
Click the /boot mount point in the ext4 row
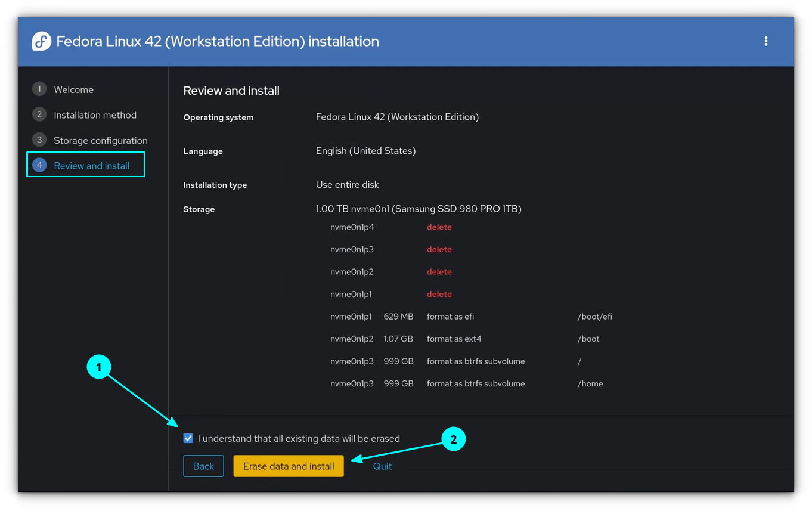coord(588,339)
